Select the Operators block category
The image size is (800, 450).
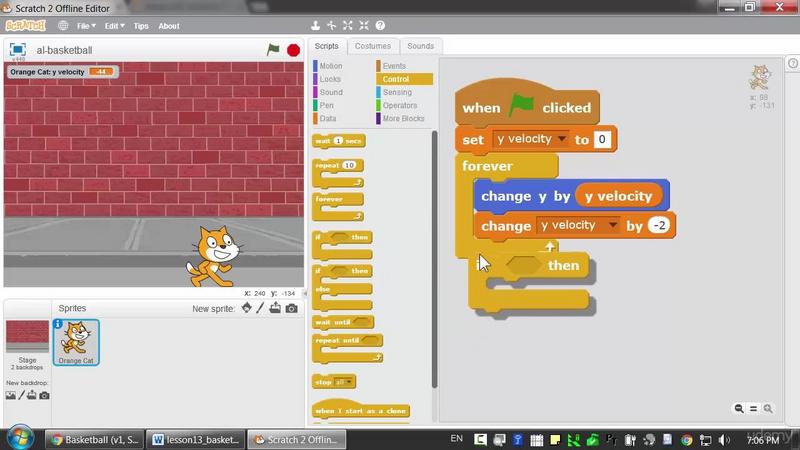tap(399, 105)
